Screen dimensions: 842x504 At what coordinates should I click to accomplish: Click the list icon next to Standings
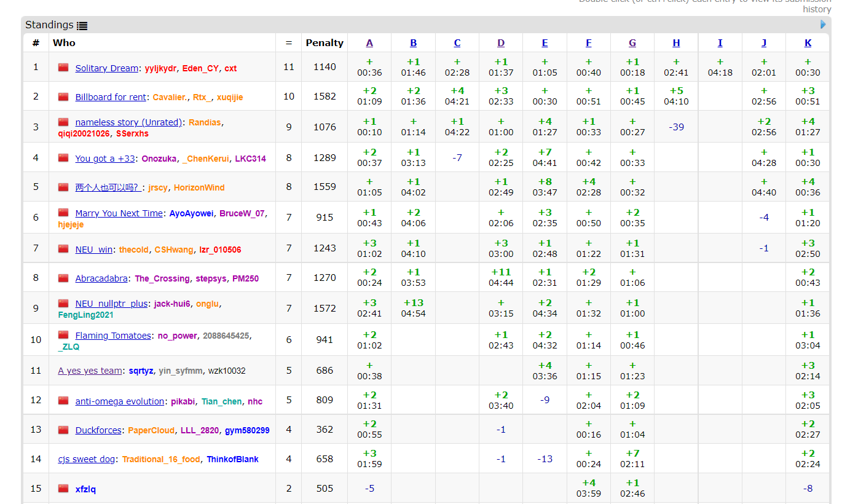point(82,26)
